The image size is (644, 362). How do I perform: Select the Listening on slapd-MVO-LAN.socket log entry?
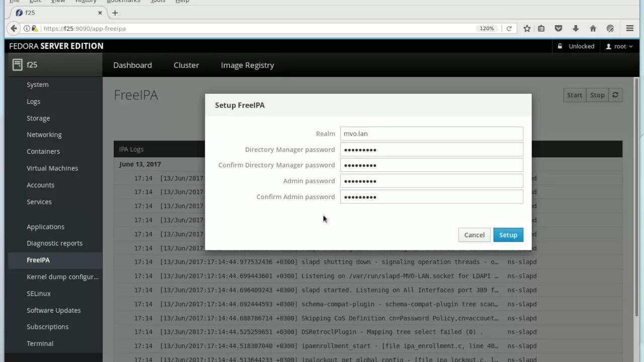click(x=368, y=276)
